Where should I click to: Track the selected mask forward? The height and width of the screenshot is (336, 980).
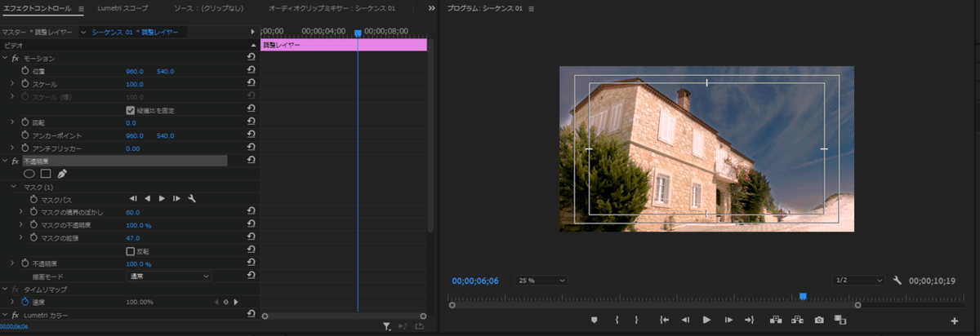(x=162, y=198)
